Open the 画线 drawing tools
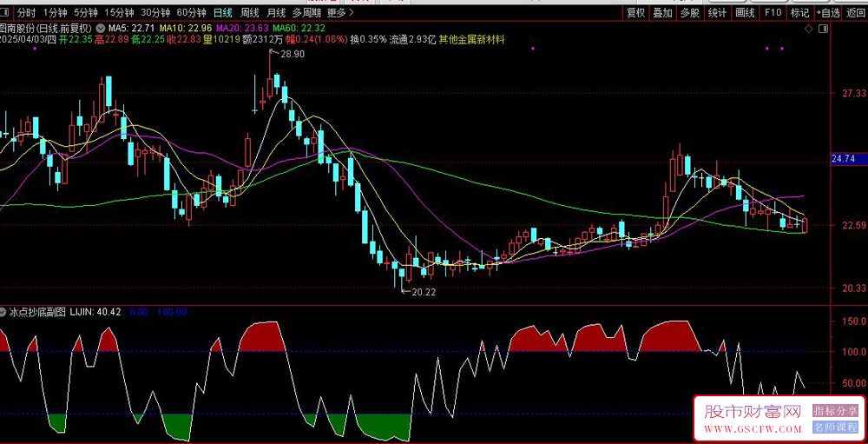Image resolution: width=868 pixels, height=444 pixels. pyautogui.click(x=745, y=12)
